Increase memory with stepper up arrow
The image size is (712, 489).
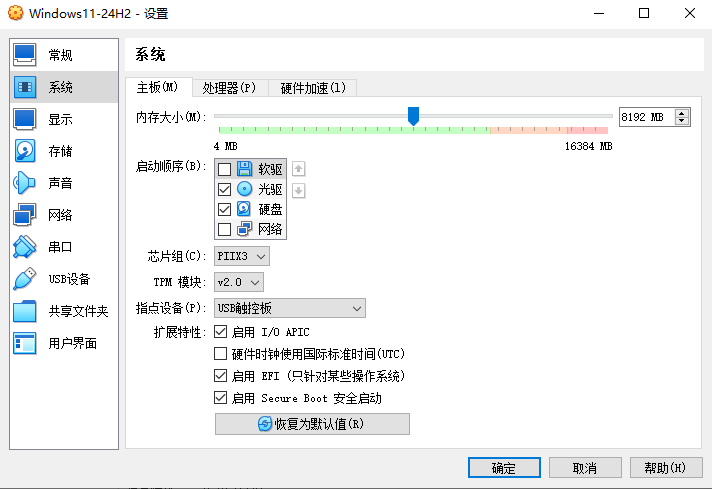(x=682, y=113)
